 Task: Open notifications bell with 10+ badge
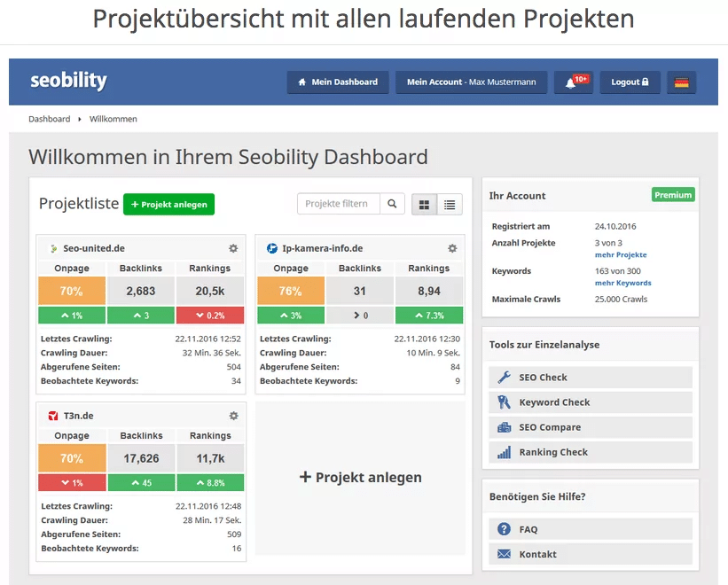tap(574, 82)
